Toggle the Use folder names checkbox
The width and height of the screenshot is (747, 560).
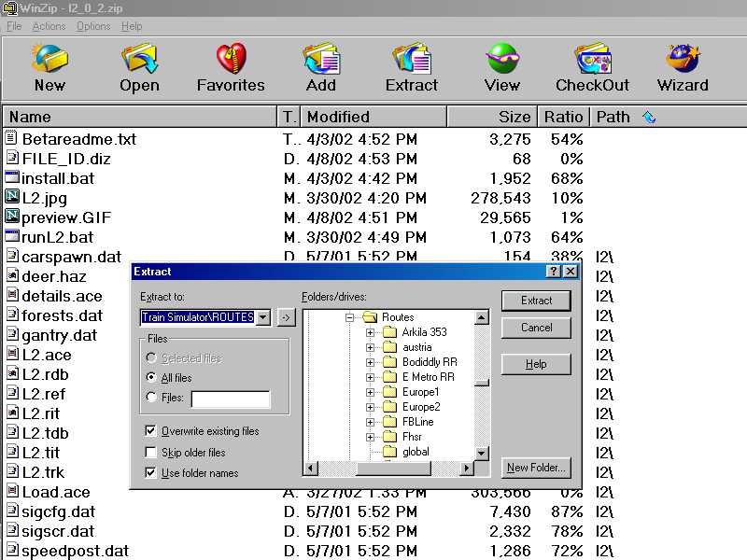[150, 472]
